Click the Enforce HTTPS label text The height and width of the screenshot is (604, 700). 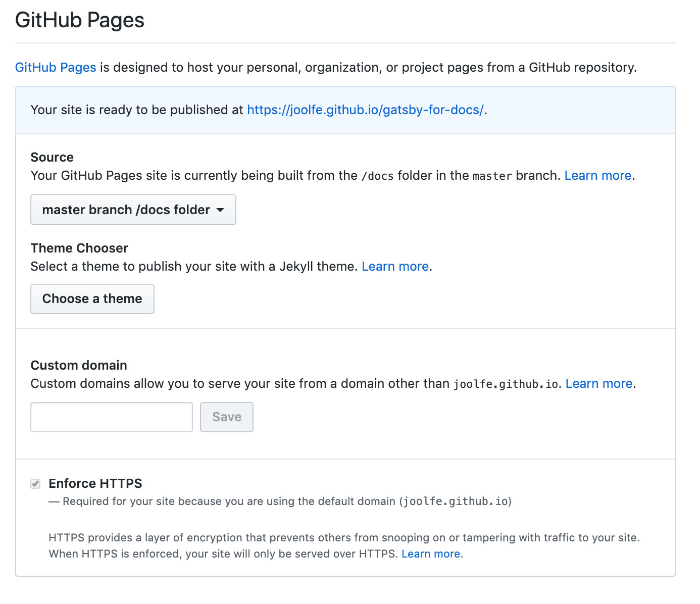pyautogui.click(x=95, y=483)
